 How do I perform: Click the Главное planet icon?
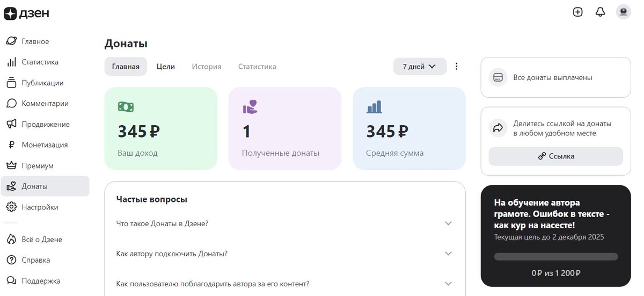pos(11,41)
